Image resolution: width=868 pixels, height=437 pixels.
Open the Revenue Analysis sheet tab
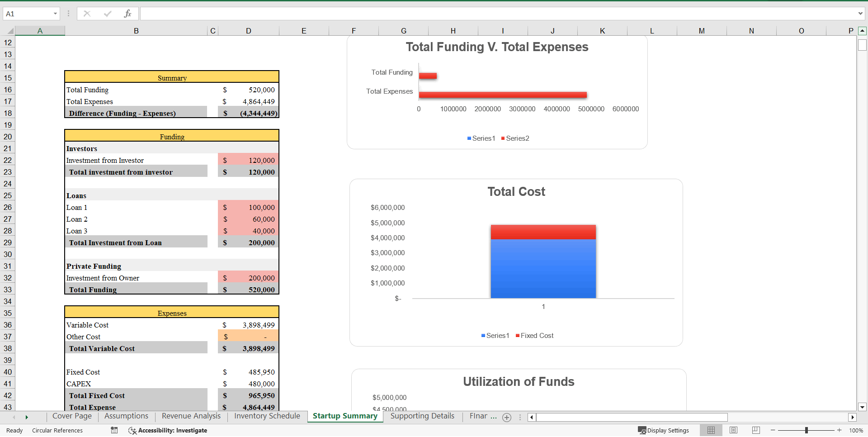[191, 416]
